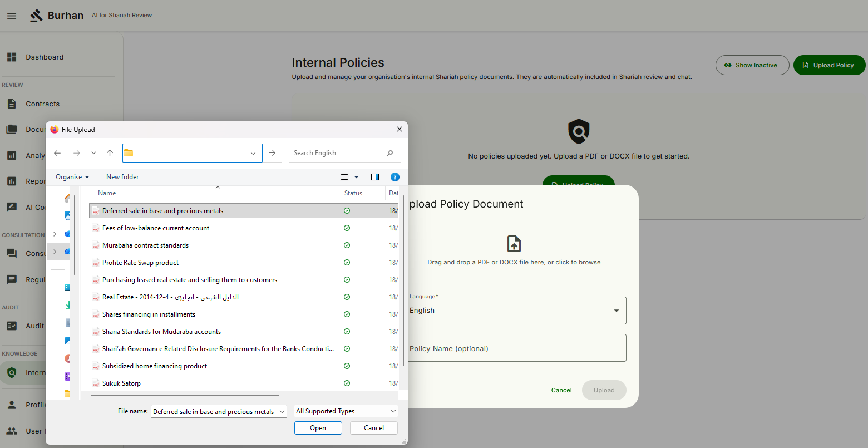868x448 pixels.
Task: Toggle the preview pane in File Upload
Action: tap(375, 177)
